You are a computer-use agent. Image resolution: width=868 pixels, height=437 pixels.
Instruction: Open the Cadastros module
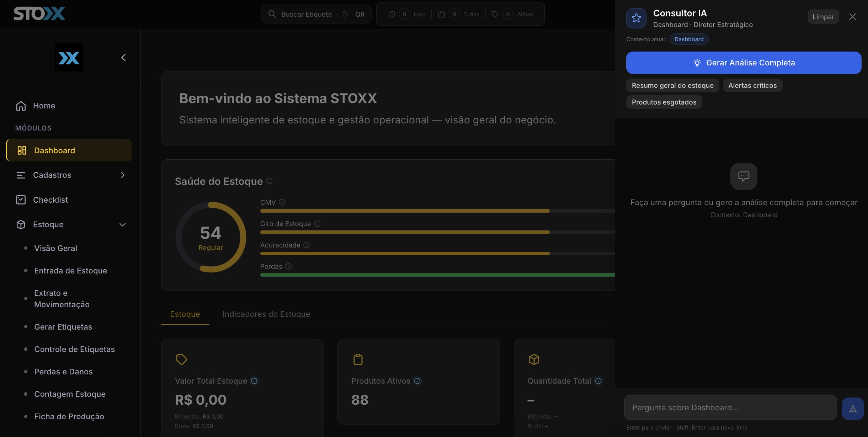point(69,175)
